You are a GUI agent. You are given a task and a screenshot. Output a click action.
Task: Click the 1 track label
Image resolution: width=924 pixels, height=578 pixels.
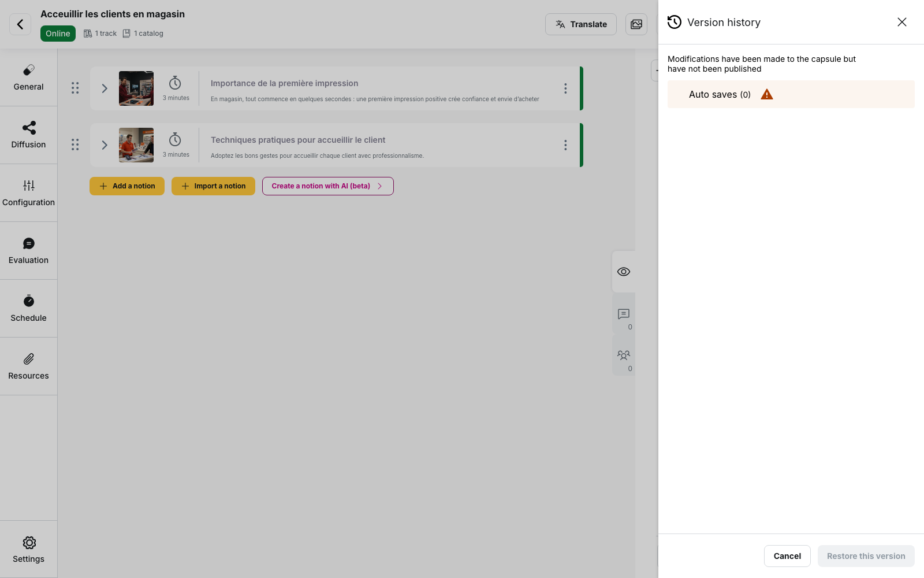point(100,34)
